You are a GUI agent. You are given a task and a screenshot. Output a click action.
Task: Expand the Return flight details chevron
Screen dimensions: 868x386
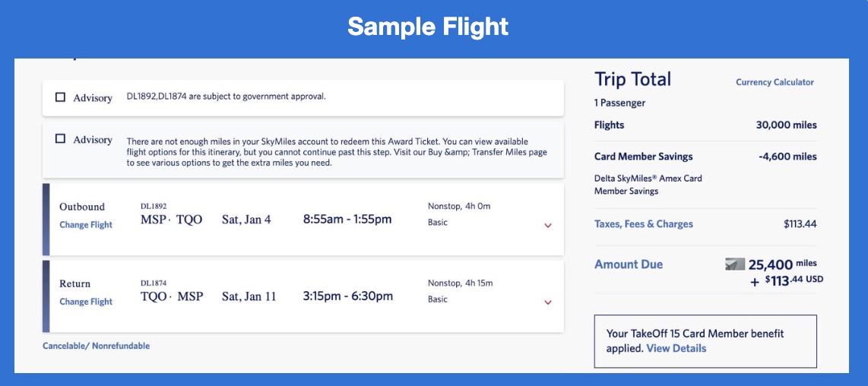[x=548, y=302]
